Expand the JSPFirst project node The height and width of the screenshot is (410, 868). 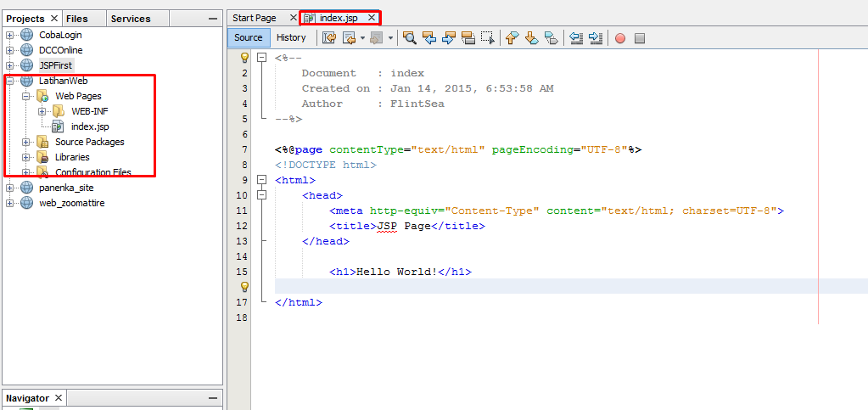tap(10, 65)
